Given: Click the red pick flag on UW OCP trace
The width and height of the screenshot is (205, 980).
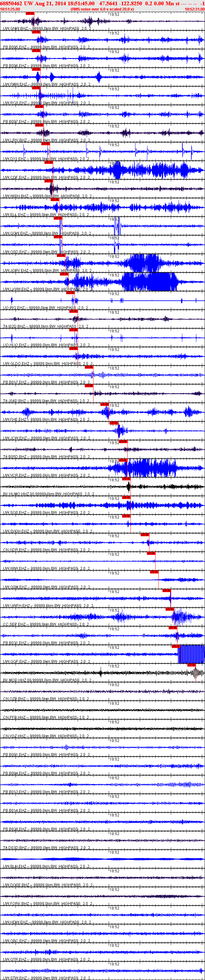Looking at the screenshot, I should (176, 647).
